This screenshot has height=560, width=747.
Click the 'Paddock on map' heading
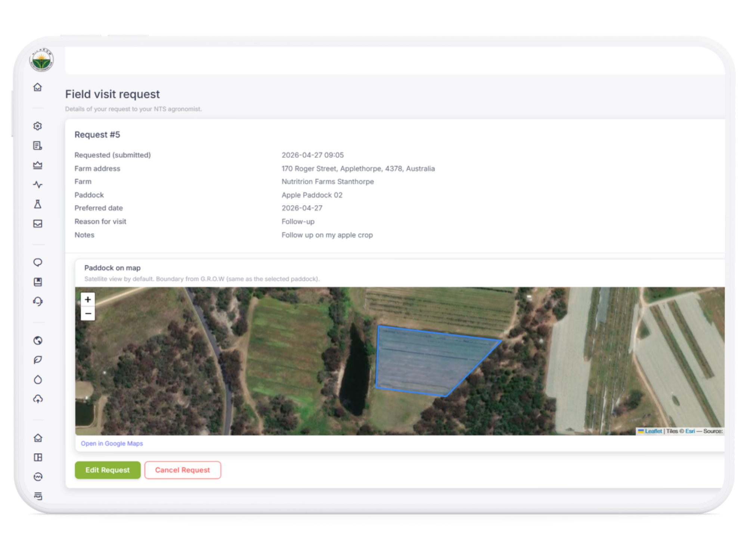tap(112, 268)
